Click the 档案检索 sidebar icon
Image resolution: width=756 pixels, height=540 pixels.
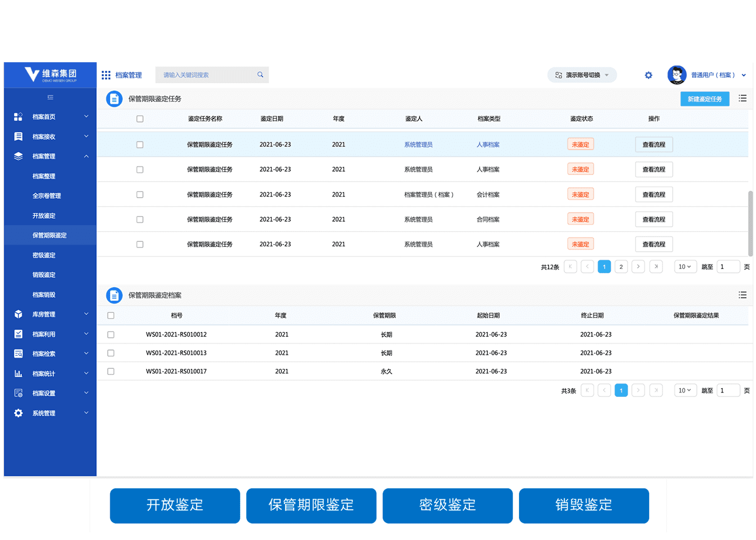tap(18, 354)
